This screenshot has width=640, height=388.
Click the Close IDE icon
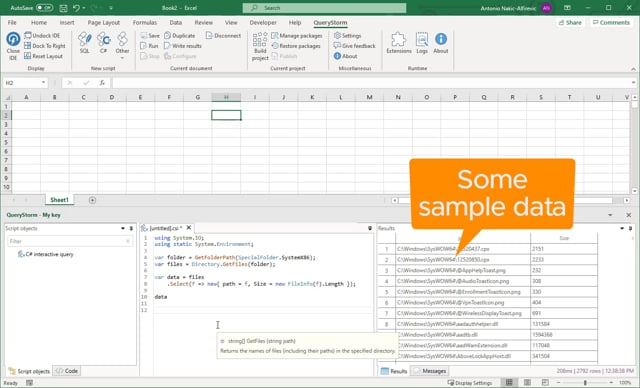[x=13, y=46]
